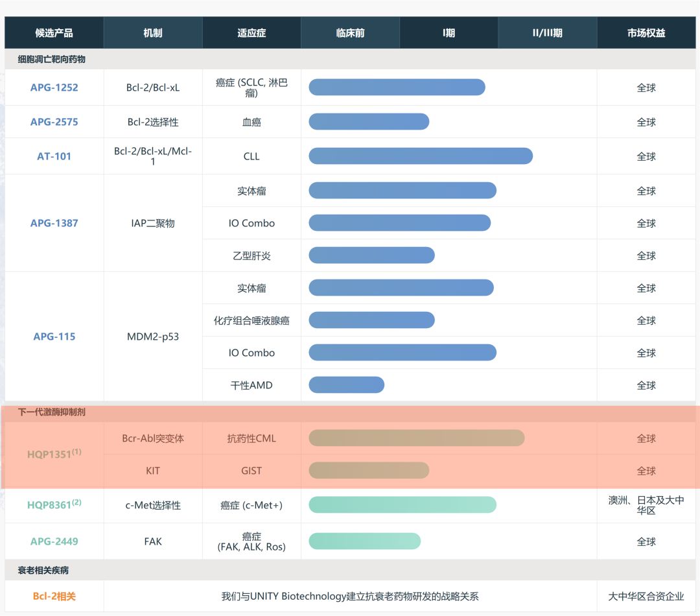
Task: Open the highlighted HQP1351 product entry
Action: click(53, 454)
